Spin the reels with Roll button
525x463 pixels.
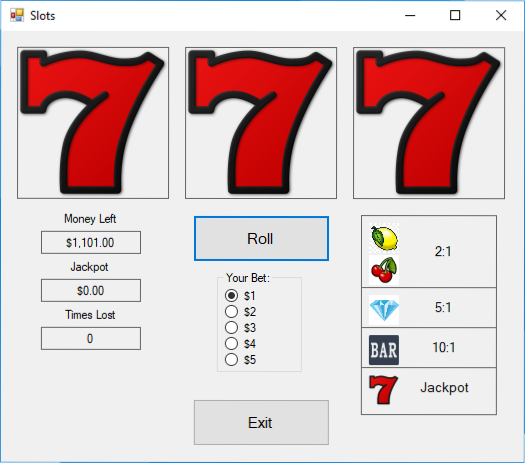pos(261,238)
